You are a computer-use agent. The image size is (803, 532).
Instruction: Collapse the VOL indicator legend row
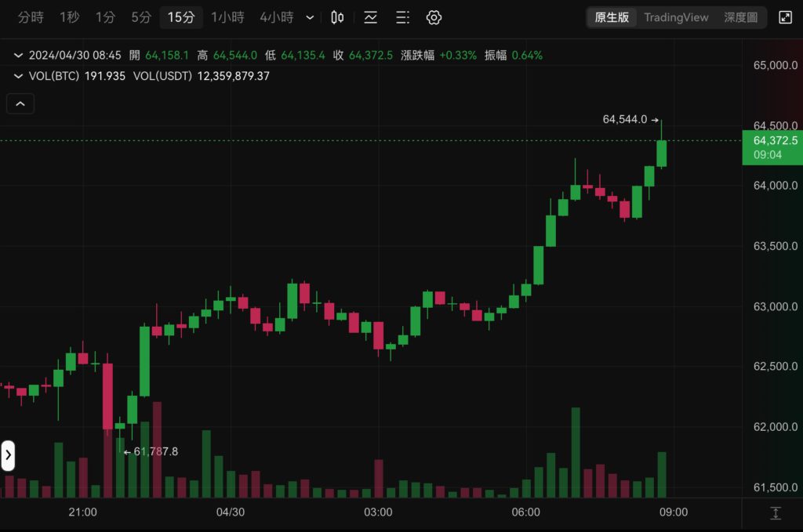pos(19,76)
